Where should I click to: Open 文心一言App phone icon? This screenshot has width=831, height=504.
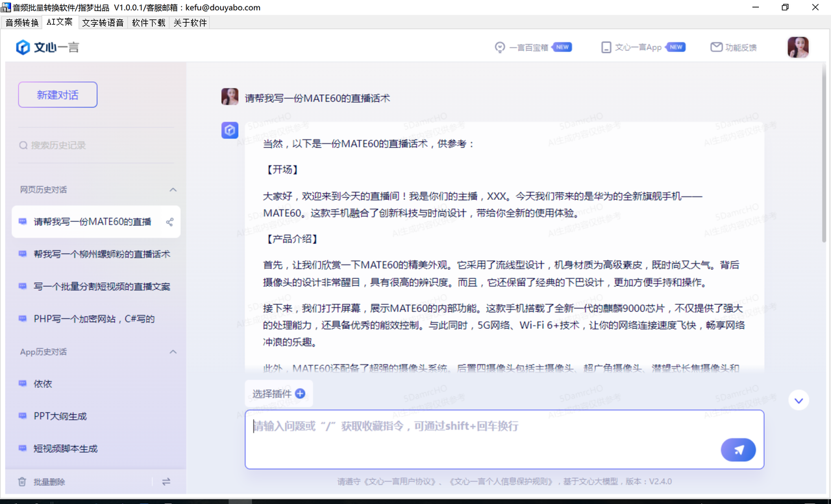[606, 47]
